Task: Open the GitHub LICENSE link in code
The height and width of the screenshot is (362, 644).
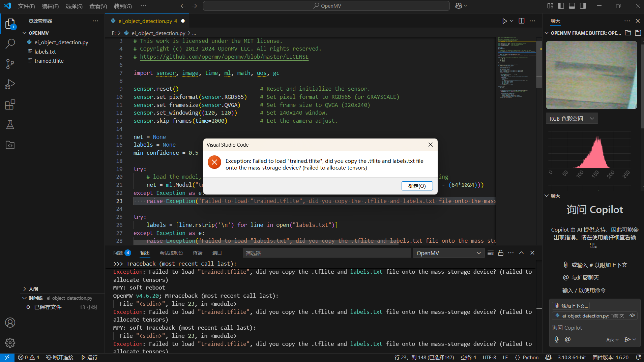Action: [x=224, y=57]
